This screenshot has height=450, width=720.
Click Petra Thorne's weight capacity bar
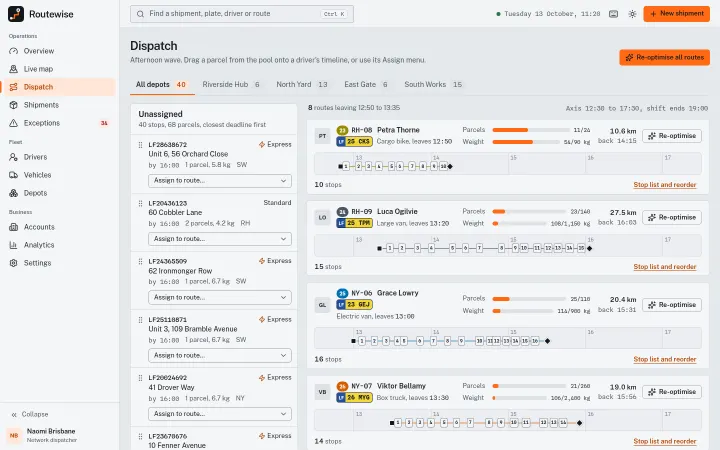click(526, 142)
